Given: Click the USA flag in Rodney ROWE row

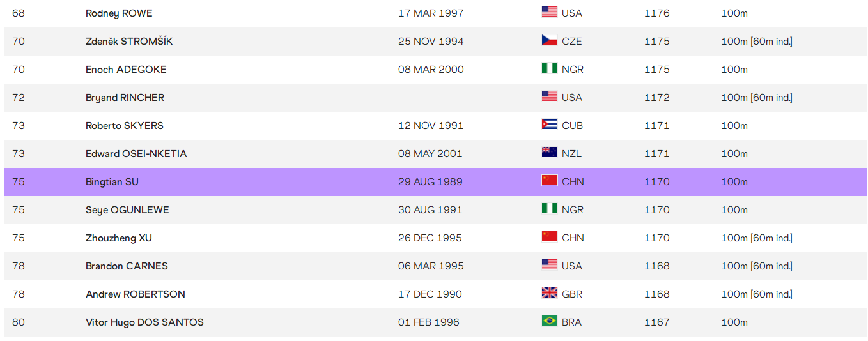Looking at the screenshot, I should click(549, 12).
